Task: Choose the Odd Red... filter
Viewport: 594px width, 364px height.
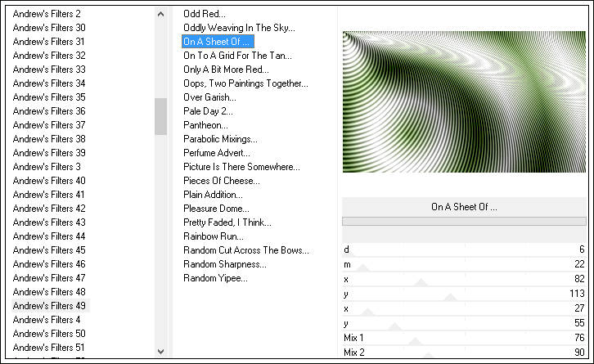Action: click(x=205, y=14)
